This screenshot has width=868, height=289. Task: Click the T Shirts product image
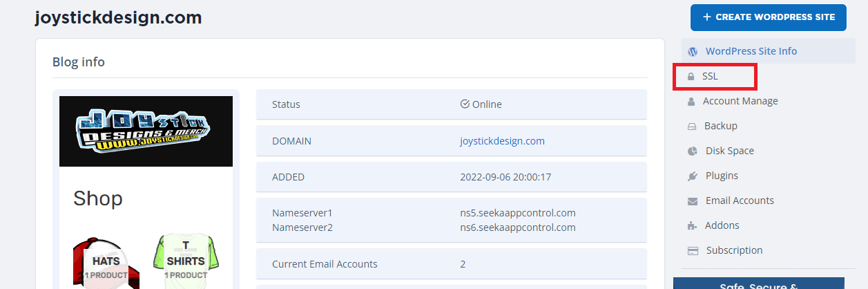tap(185, 261)
